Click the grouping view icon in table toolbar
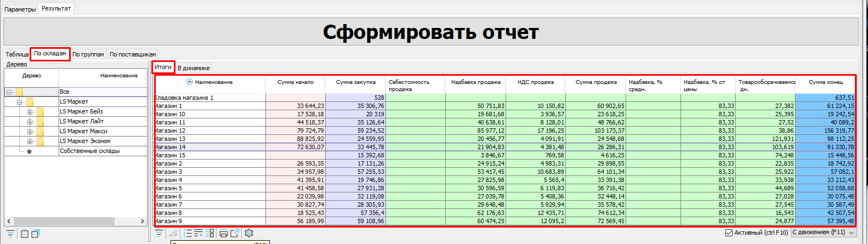868x244 pixels. pos(210,233)
